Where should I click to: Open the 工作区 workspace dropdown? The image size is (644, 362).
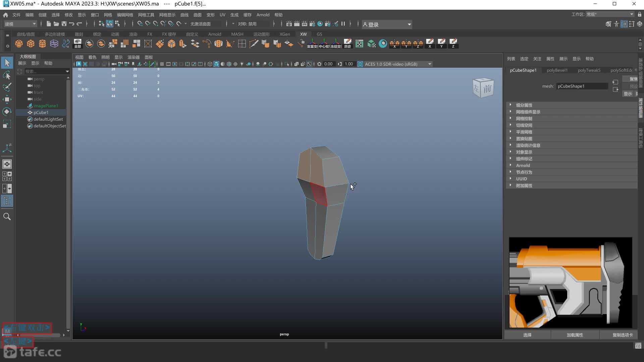[610, 14]
